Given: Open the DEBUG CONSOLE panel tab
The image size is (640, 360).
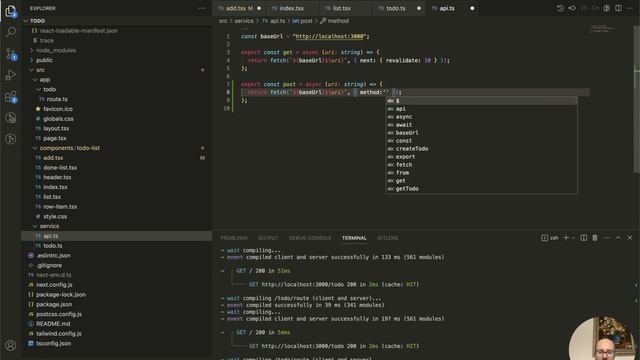Looking at the screenshot, I should click(310, 238).
